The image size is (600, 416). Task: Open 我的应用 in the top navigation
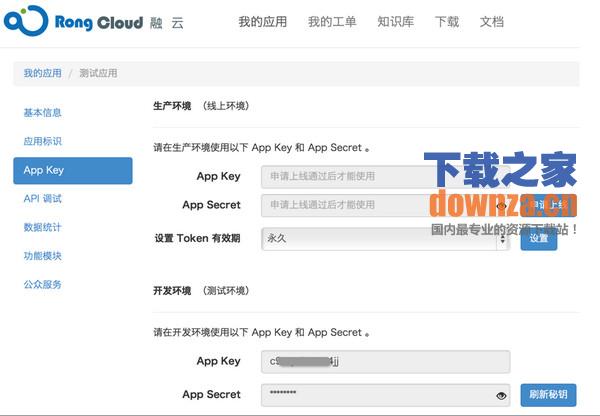[262, 22]
